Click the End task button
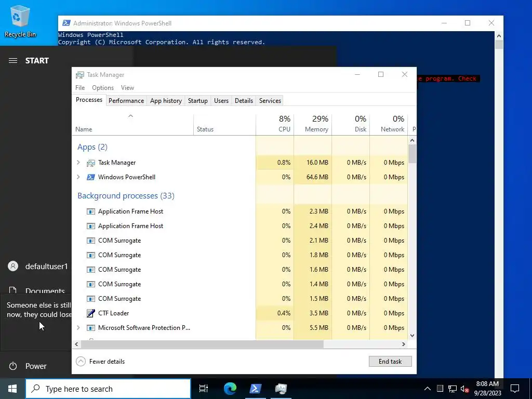The width and height of the screenshot is (532, 399). pyautogui.click(x=390, y=362)
